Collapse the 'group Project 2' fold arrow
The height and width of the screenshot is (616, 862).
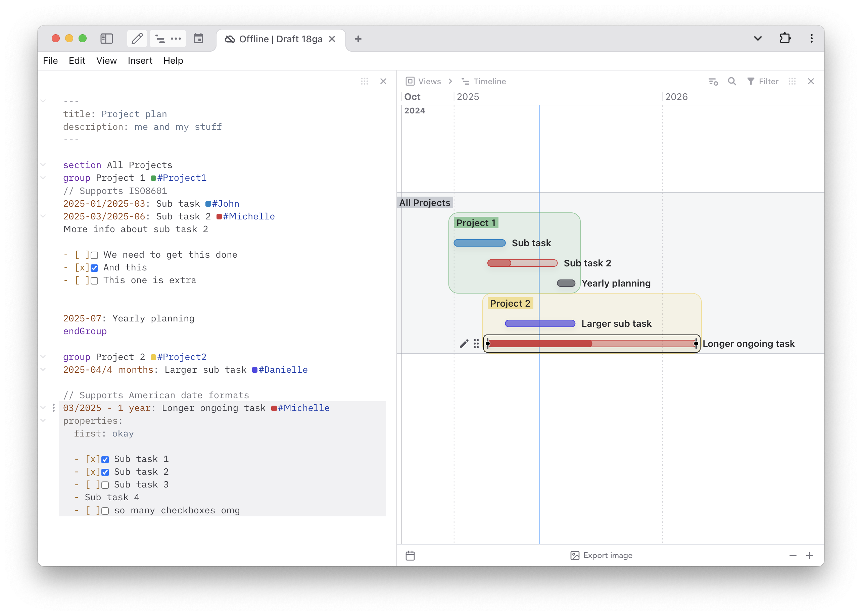[43, 357]
